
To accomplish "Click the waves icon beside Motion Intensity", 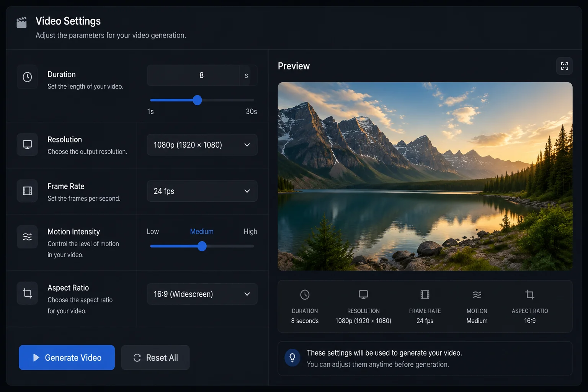I will click(x=27, y=237).
